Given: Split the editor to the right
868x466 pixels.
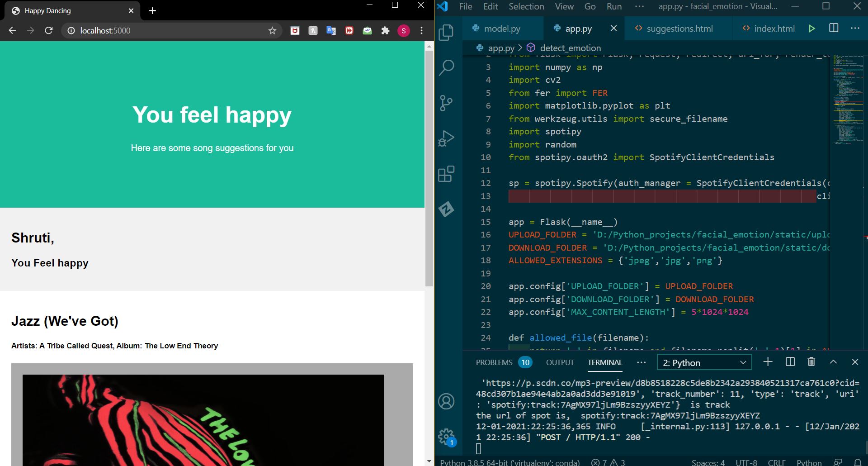Looking at the screenshot, I should (834, 28).
